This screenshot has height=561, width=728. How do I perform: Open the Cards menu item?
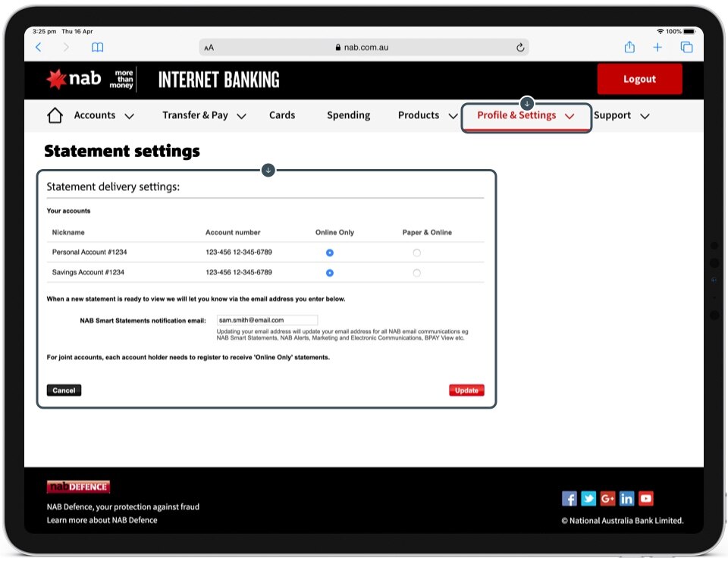(x=282, y=115)
